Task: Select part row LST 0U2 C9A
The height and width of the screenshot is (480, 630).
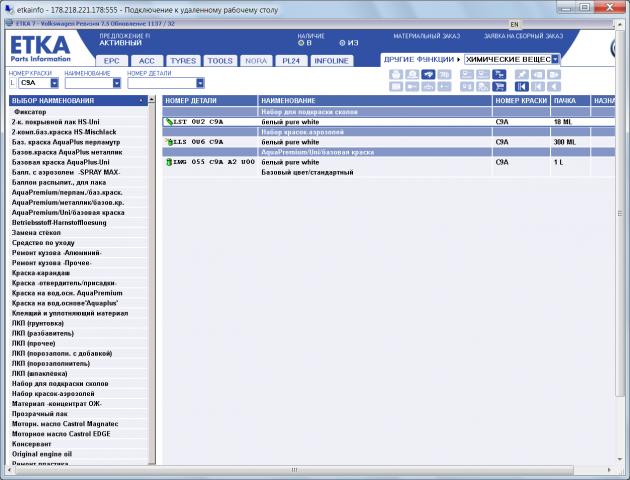Action: pyautogui.click(x=389, y=122)
